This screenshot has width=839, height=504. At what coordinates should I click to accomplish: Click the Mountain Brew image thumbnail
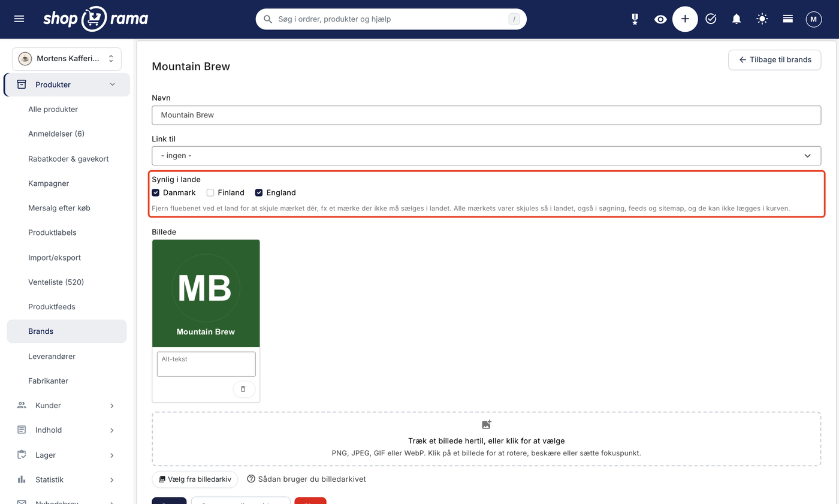tap(206, 294)
